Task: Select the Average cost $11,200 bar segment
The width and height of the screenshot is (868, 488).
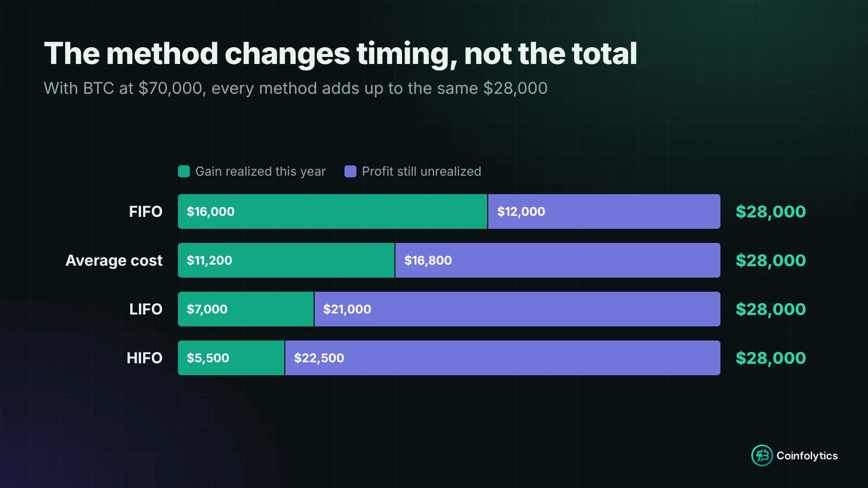Action: (x=286, y=260)
